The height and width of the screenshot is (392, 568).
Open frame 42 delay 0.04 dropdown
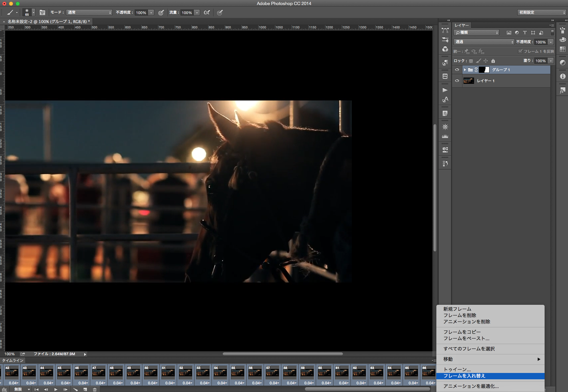tap(14, 383)
